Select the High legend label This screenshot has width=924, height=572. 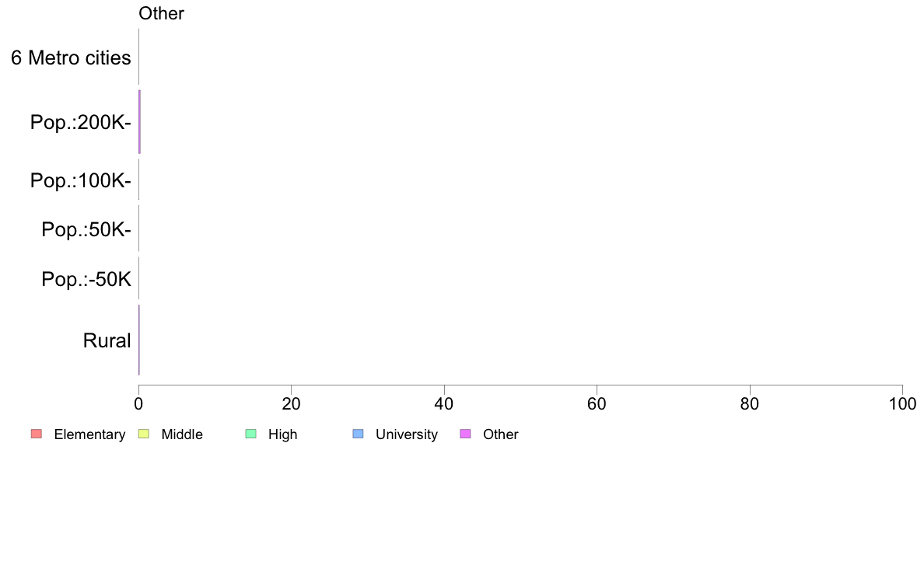point(283,434)
